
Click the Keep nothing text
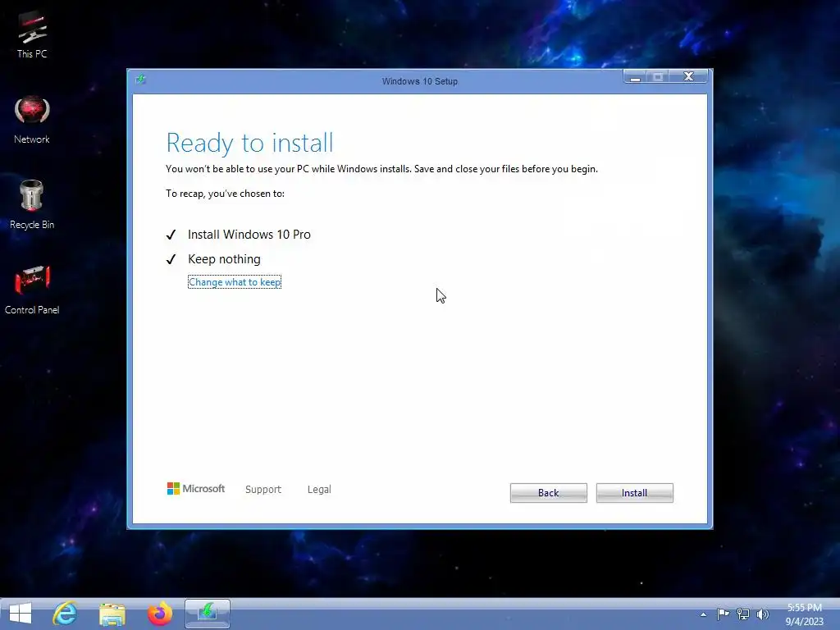pyautogui.click(x=224, y=259)
